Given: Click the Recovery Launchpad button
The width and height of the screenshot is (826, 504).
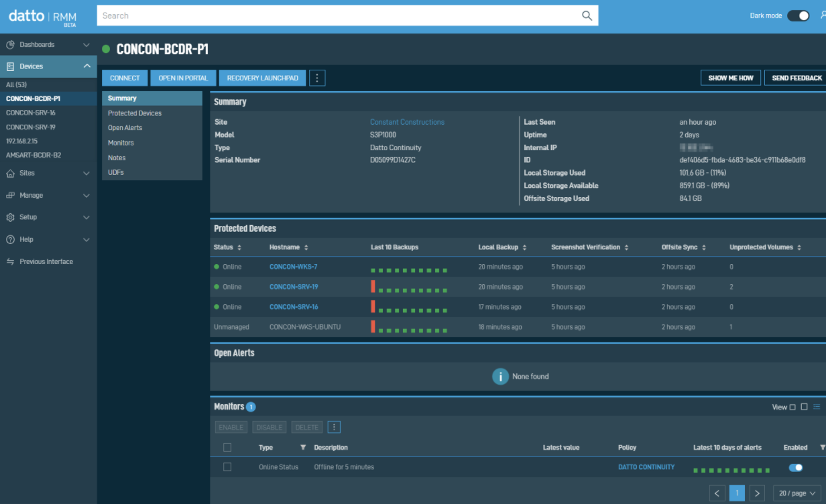Looking at the screenshot, I should (262, 78).
